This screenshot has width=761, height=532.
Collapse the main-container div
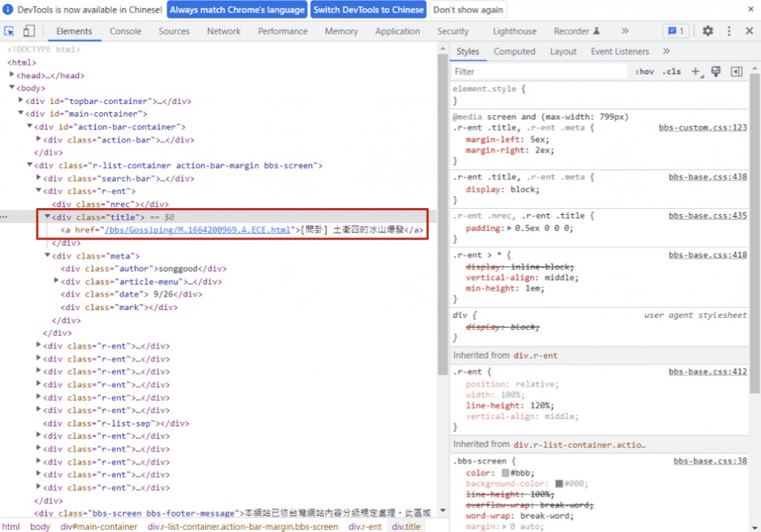tap(20, 113)
